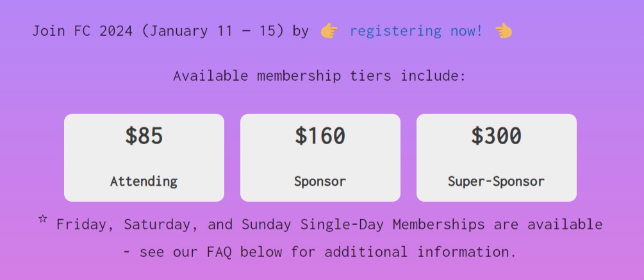Pick the $300 Super-Sponsor membership card
Image resolution: width=644 pixels, height=280 pixels.
[496, 158]
